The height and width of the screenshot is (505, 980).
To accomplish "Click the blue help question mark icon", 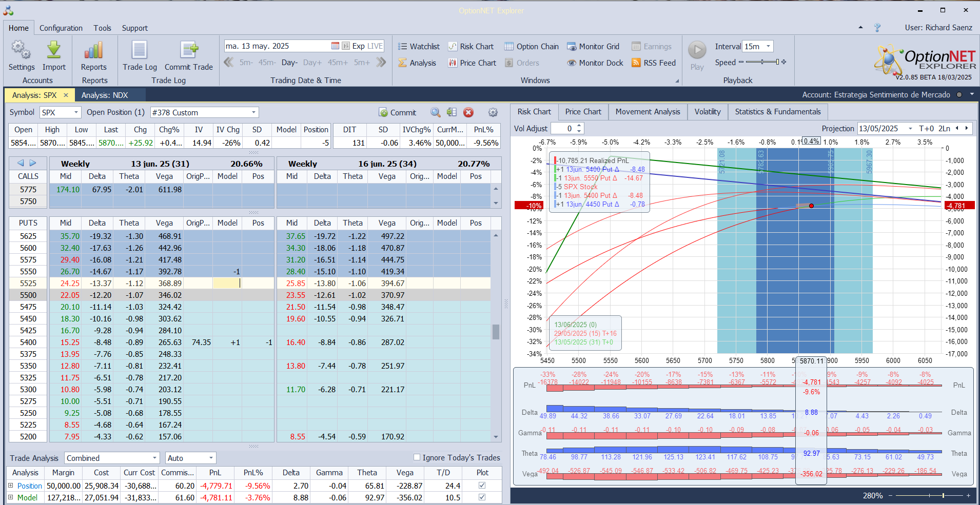I will click(x=877, y=28).
